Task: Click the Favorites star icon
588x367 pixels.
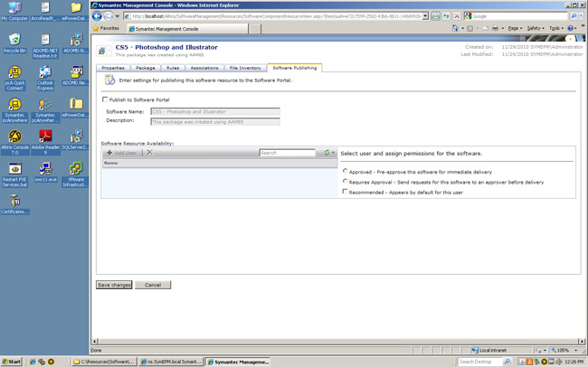Action: pos(96,29)
